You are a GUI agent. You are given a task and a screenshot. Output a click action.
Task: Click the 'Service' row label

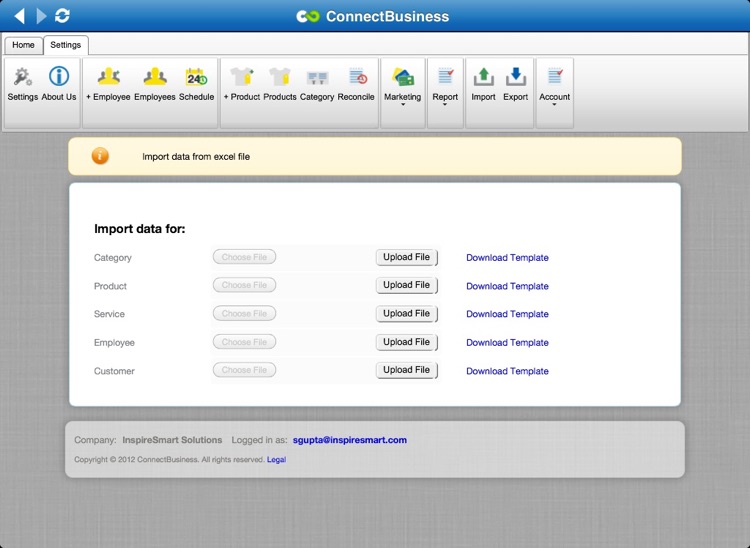[x=109, y=314]
